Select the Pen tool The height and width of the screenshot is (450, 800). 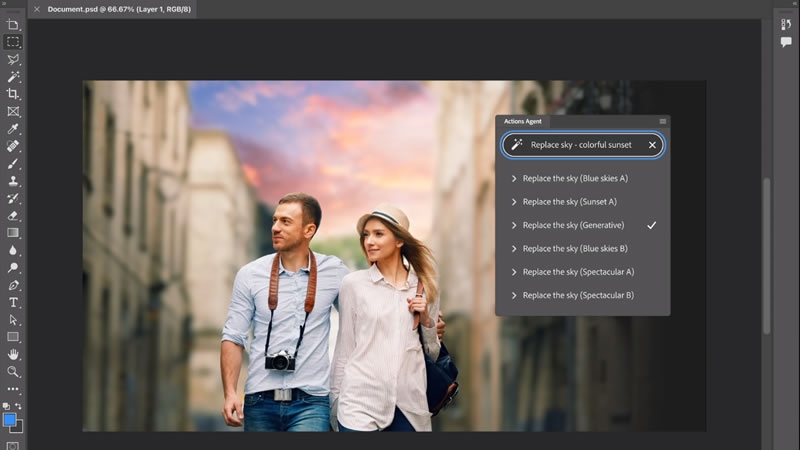click(13, 285)
